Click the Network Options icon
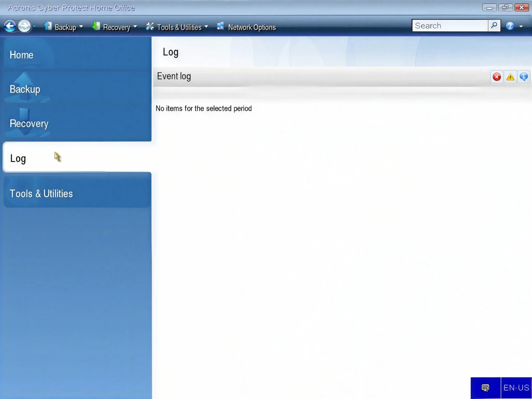This screenshot has width=532, height=399. 221,26
